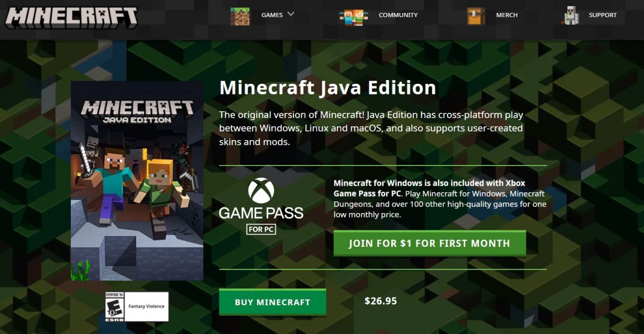Viewport: 644px width, 334px height.
Task: Click Join for $1 for First Month button
Action: pos(429,243)
